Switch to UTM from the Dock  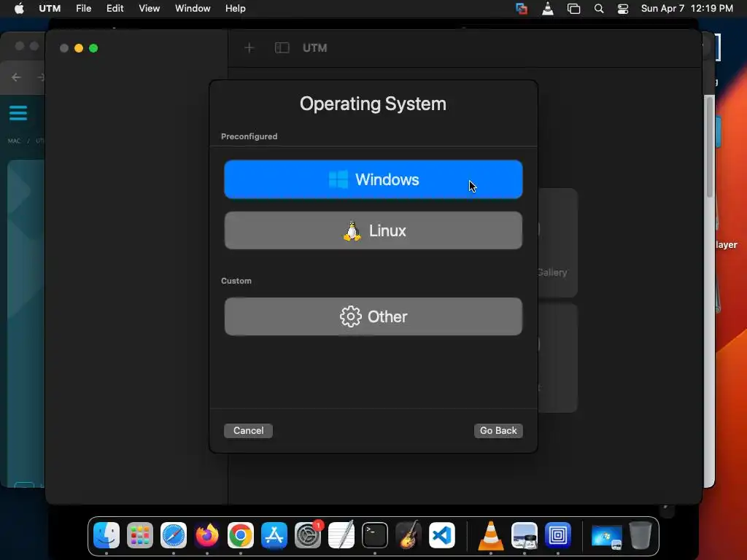(558, 535)
